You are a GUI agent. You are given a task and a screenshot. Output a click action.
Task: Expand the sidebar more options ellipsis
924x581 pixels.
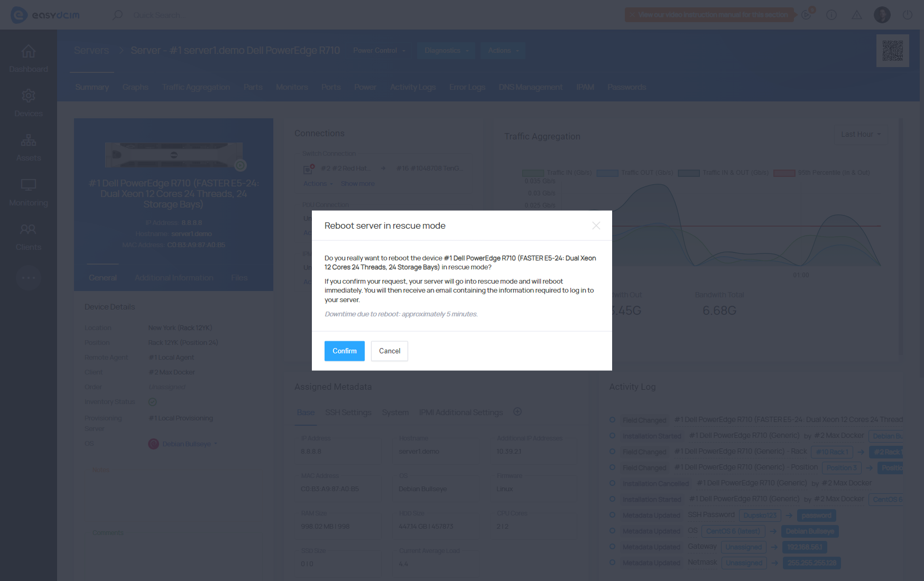click(29, 278)
